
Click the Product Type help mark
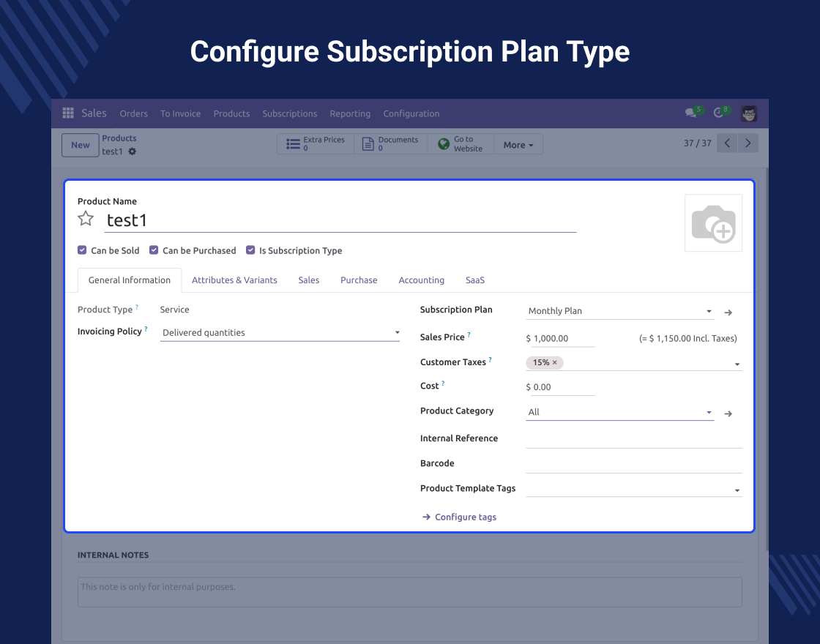137,307
